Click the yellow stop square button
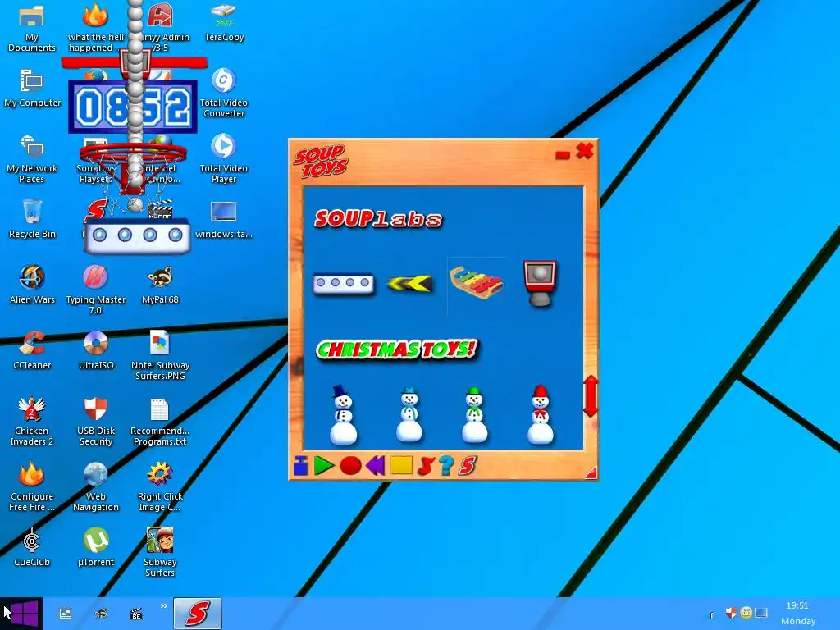This screenshot has height=630, width=840. coord(401,466)
